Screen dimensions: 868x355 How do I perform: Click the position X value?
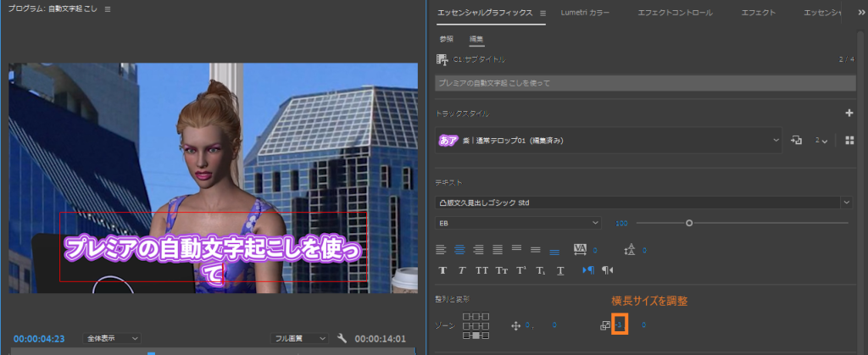[x=528, y=325]
